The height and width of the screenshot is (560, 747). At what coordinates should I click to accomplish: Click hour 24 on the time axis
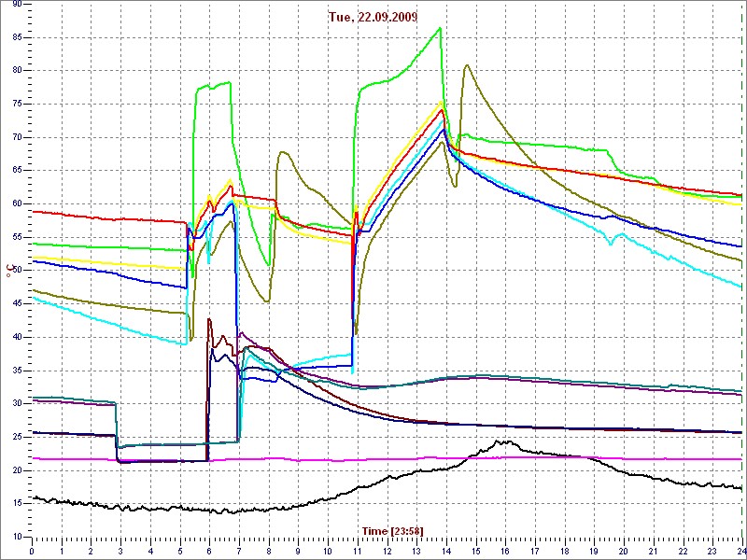(x=741, y=551)
